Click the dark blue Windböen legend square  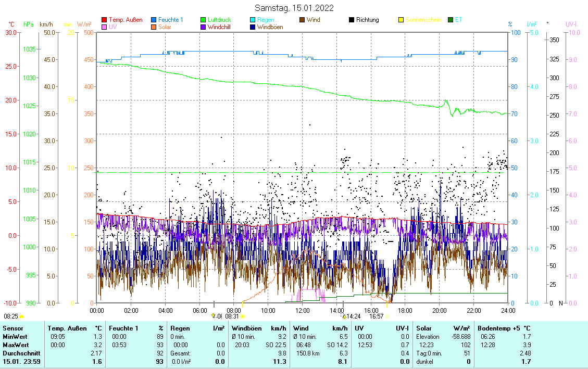[x=253, y=27]
